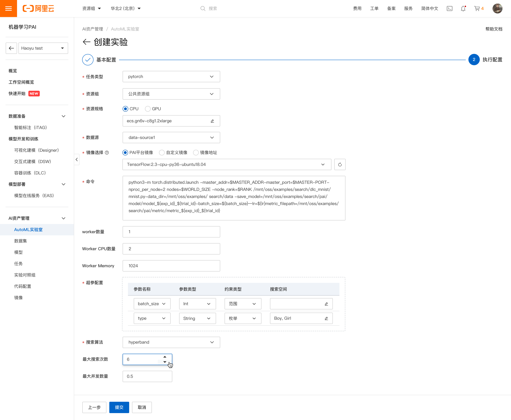Open the 帮助文档 link
The width and height of the screenshot is (511, 420).
(494, 29)
